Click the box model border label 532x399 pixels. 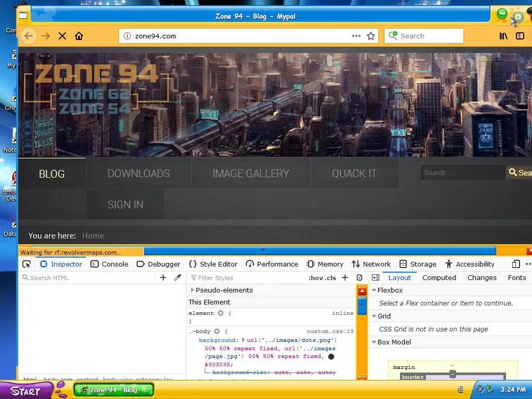[x=413, y=377]
